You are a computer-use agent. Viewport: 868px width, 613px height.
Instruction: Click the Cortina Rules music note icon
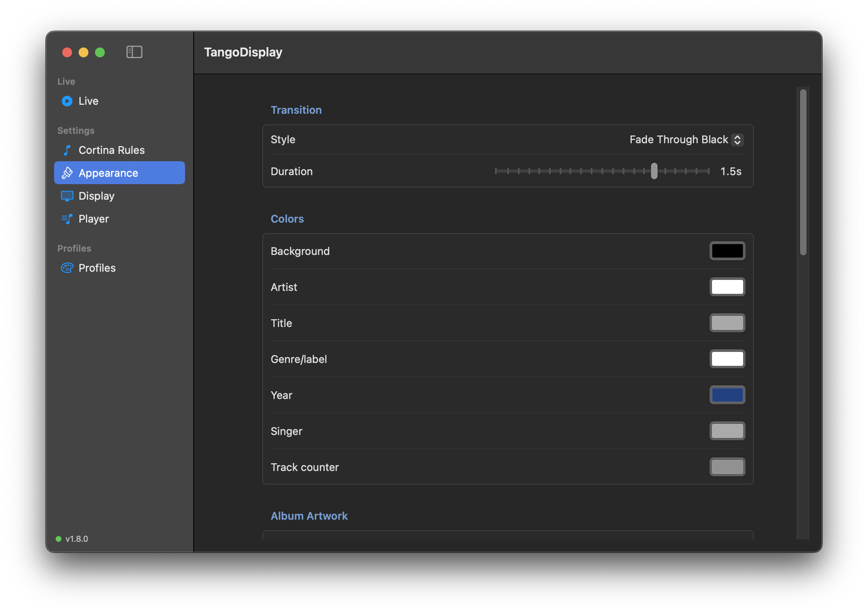tap(67, 150)
